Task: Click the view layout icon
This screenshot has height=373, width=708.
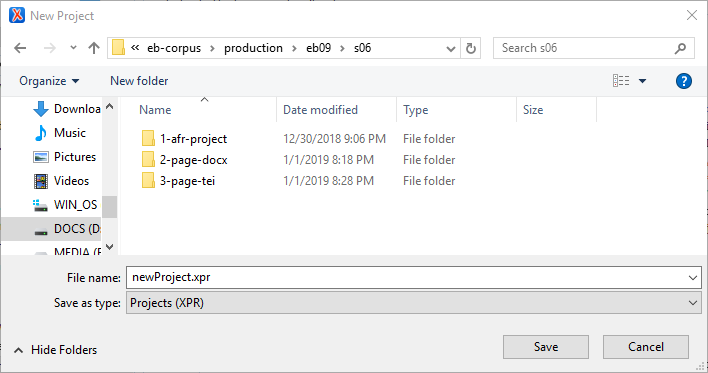Action: tap(621, 81)
